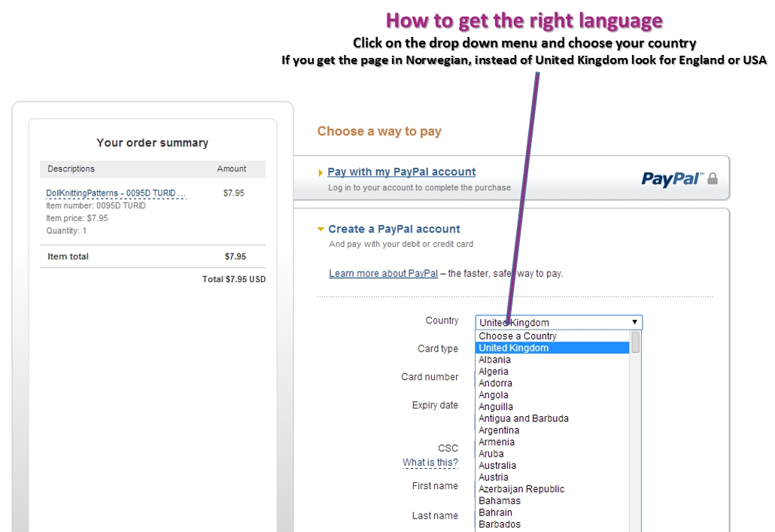Pick Barbados from the country list
This screenshot has height=532, width=775.
pos(552,524)
